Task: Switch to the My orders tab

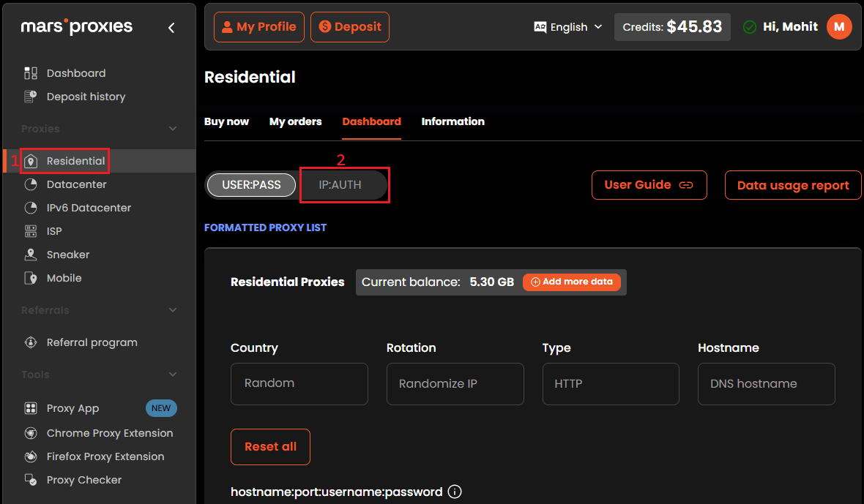Action: click(x=295, y=121)
